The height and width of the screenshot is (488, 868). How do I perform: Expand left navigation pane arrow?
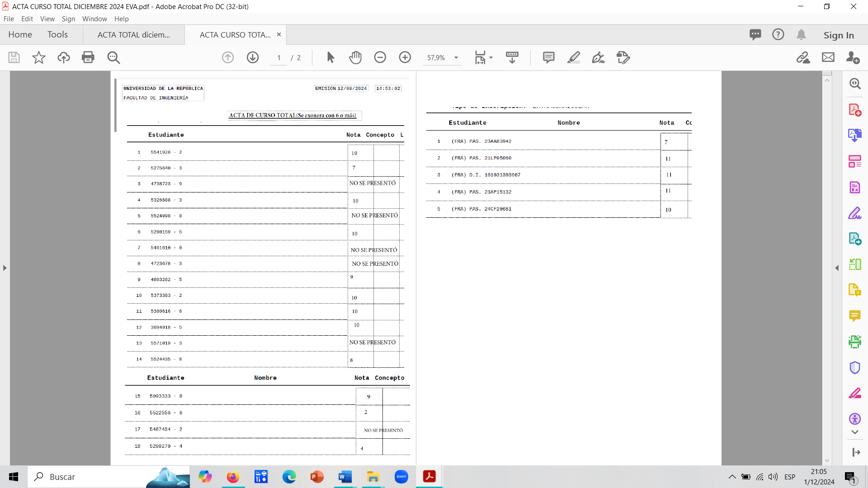point(5,268)
